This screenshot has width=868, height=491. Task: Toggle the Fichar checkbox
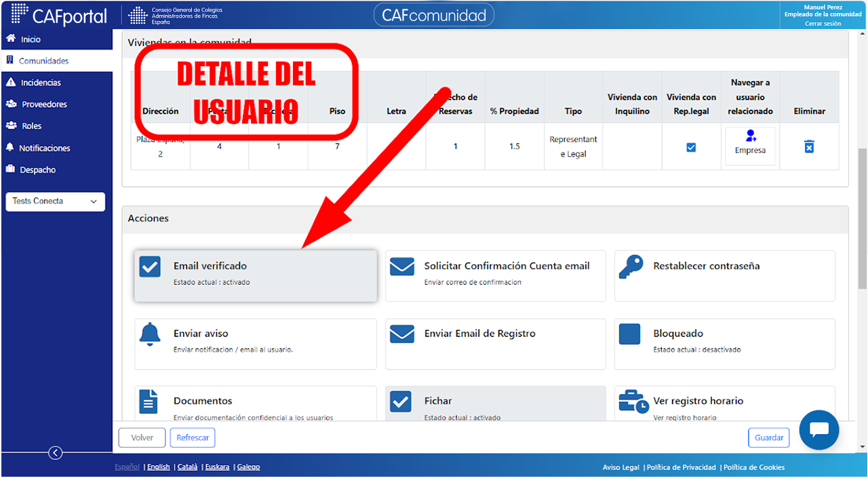401,401
